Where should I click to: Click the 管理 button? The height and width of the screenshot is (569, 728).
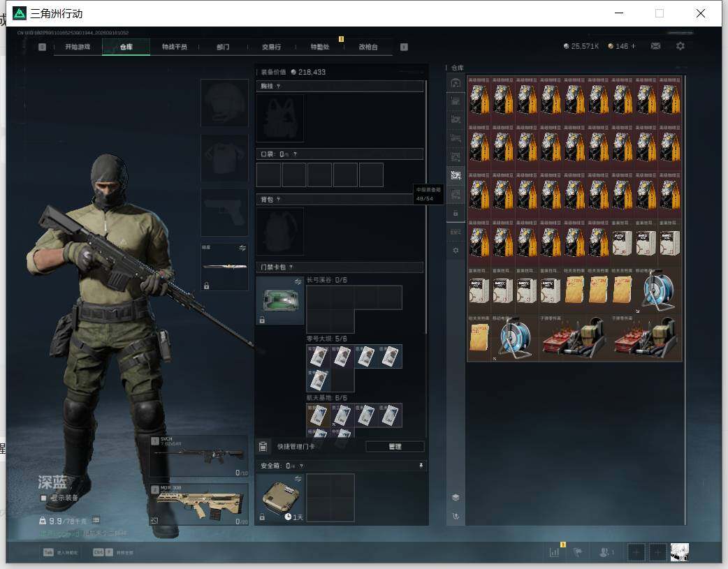click(x=395, y=447)
